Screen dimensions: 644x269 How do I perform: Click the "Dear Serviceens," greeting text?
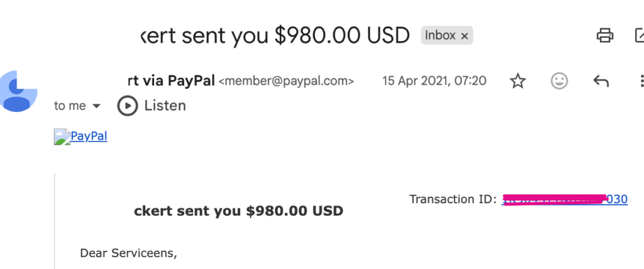[128, 253]
